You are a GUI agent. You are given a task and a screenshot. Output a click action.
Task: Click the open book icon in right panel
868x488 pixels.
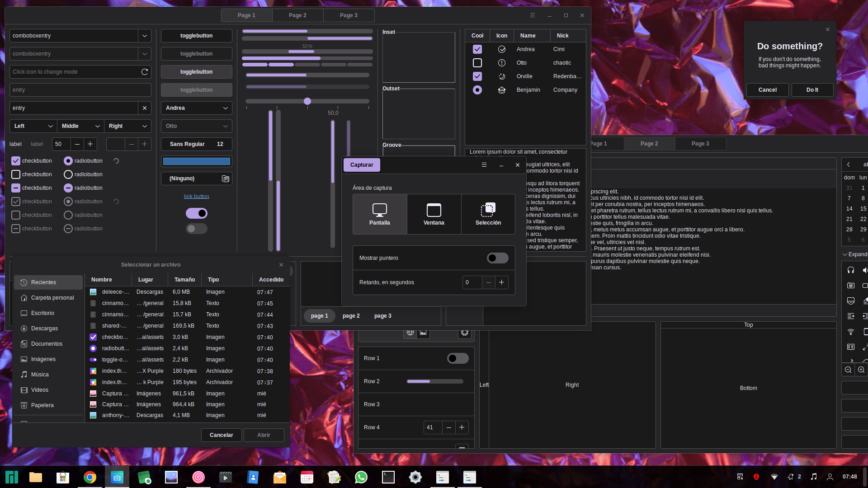click(851, 347)
